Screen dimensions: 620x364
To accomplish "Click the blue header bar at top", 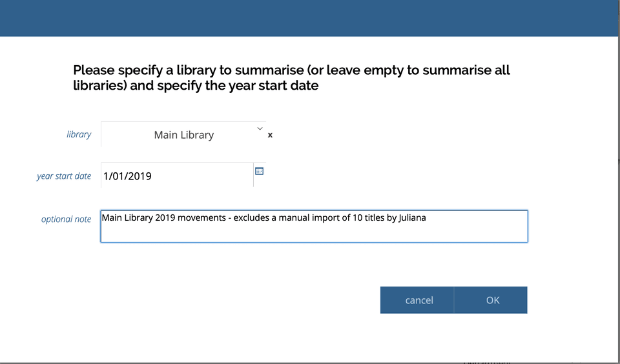I will point(310,18).
